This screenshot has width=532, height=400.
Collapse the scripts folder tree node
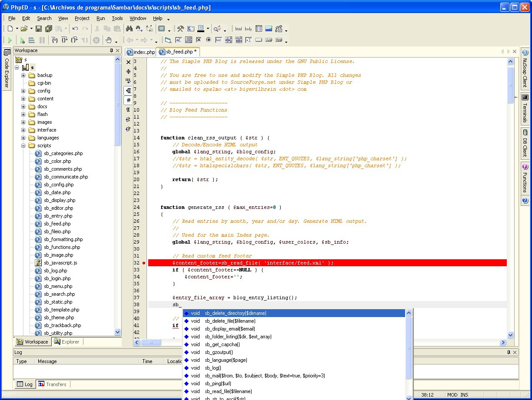(23, 145)
